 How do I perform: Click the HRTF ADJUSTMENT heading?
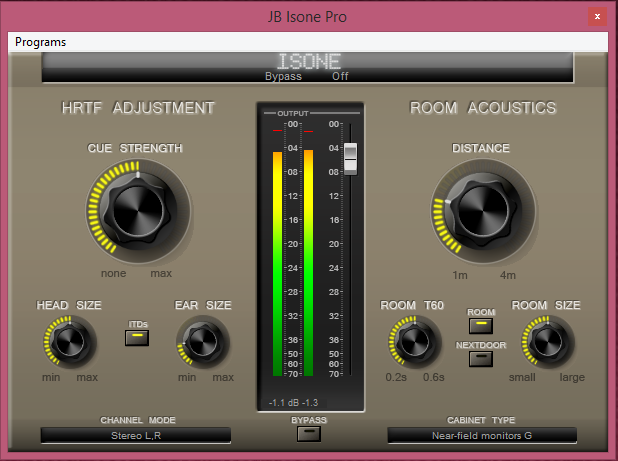pos(138,108)
